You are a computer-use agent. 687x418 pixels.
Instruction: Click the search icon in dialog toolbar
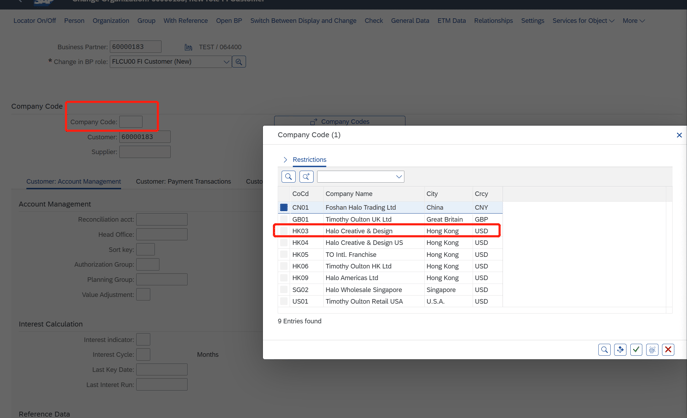tap(288, 177)
